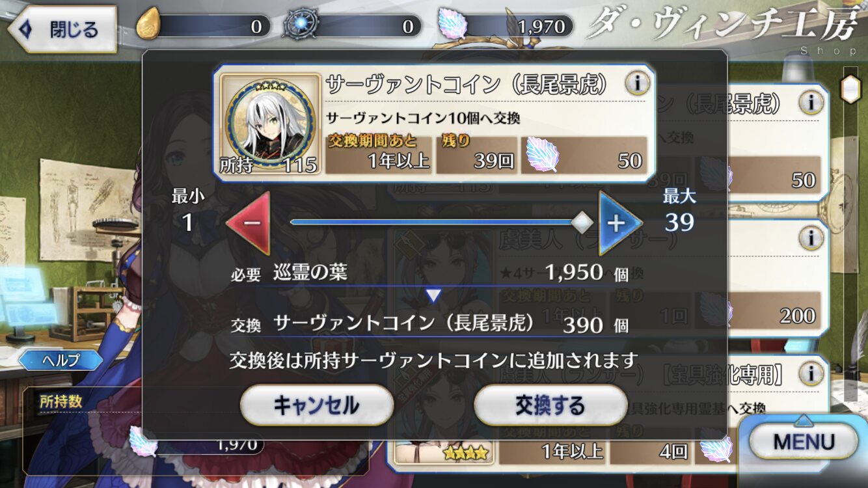Expand the small arrow above MENU
Image resolution: width=868 pixels, height=488 pixels.
[804, 420]
